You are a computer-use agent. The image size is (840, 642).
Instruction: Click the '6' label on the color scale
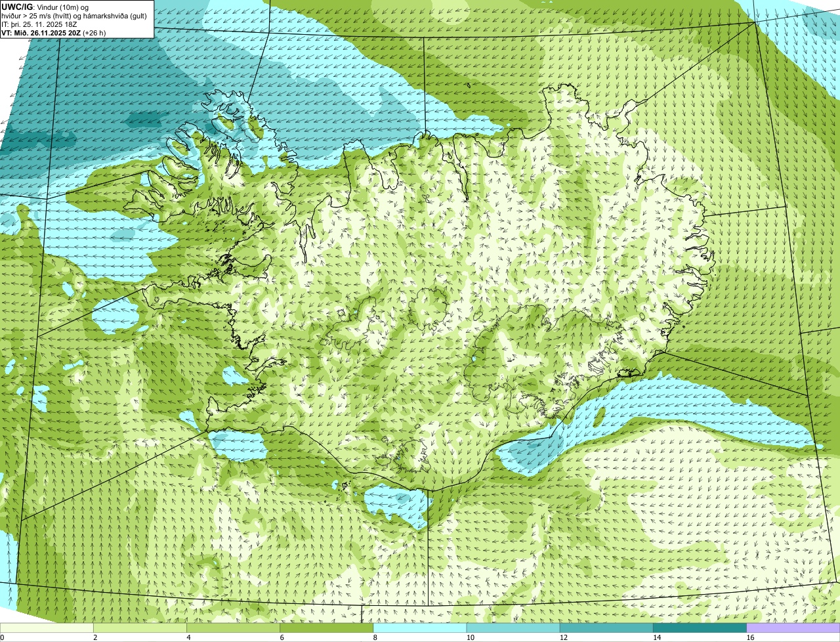click(x=282, y=637)
